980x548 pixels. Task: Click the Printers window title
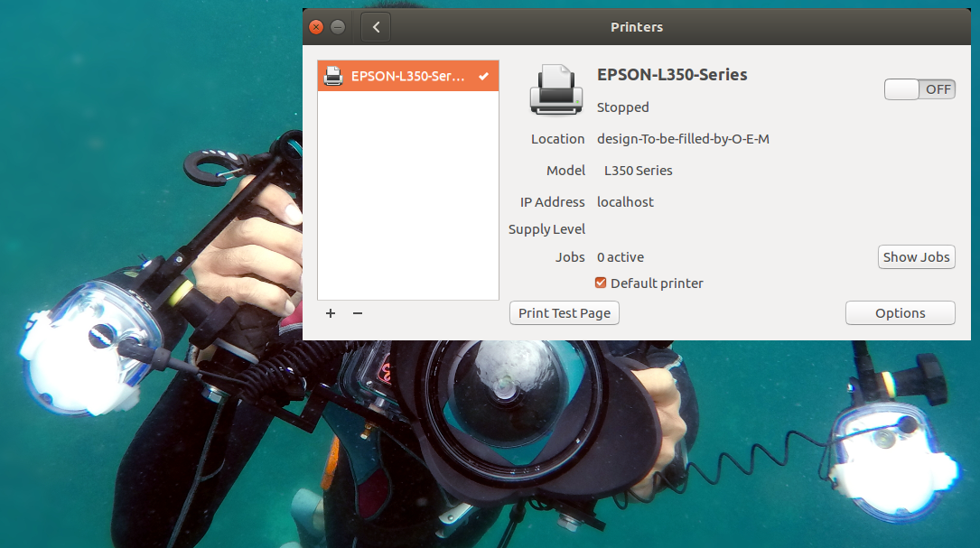(x=636, y=27)
